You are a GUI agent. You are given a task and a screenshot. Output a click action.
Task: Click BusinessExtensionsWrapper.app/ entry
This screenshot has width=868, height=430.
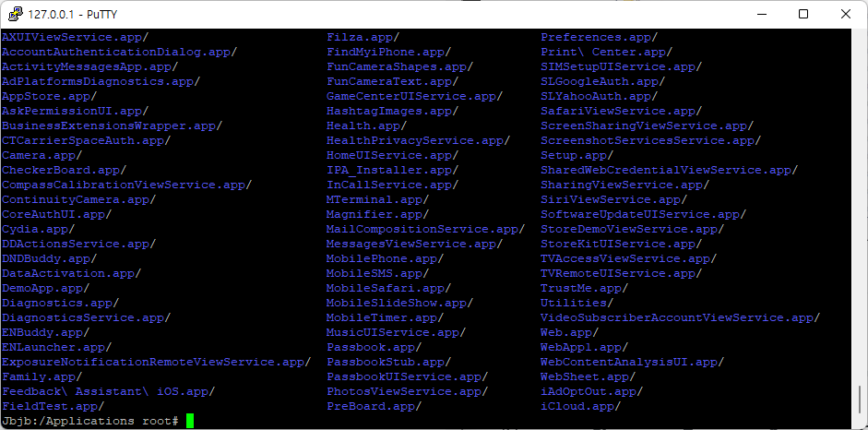coord(112,126)
